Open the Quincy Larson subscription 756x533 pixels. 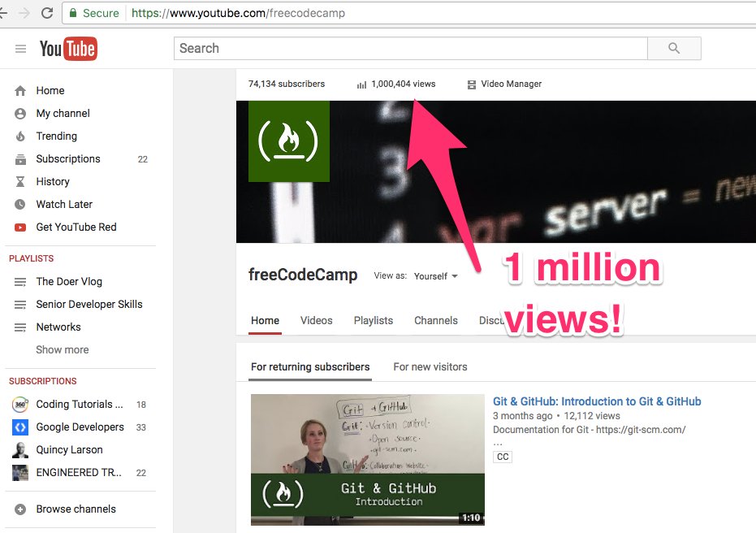click(70, 449)
